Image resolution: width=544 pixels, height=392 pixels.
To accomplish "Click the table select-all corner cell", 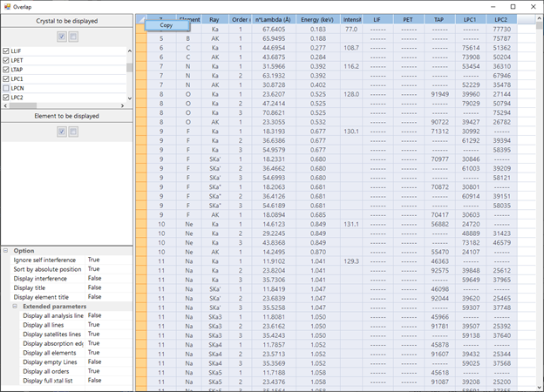I will tap(141, 18).
